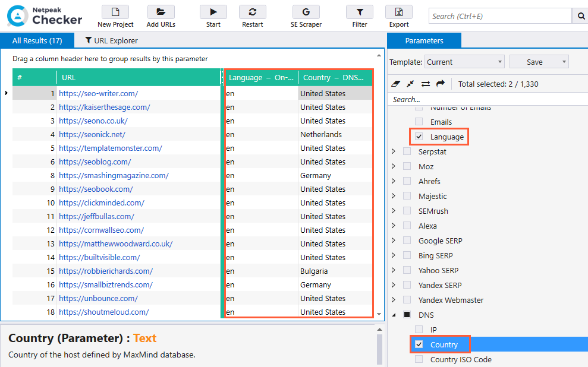Expand the Moz parameter group
Viewport: 588px width, 367px height.
pyautogui.click(x=394, y=166)
